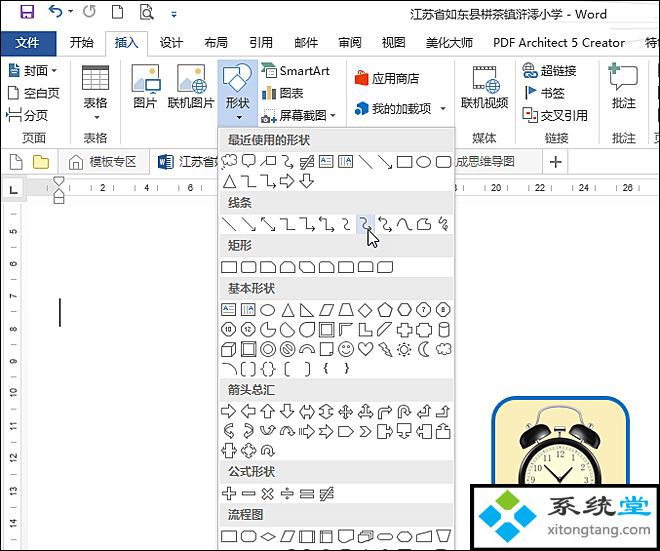Select the double-arrow line in 线条
Viewport: 660px width, 551px height.
[x=268, y=224]
